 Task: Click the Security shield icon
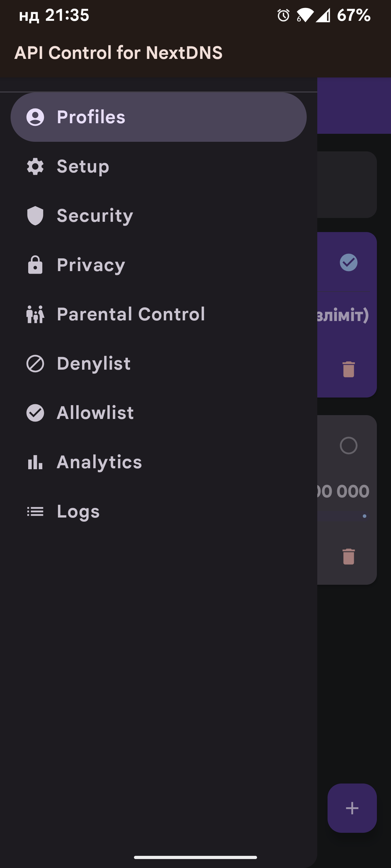click(35, 216)
